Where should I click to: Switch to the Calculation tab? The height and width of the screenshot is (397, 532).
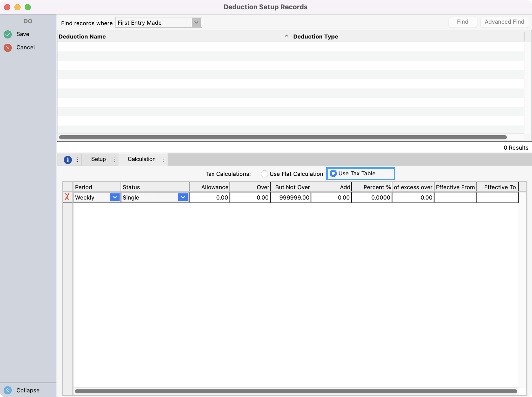pyautogui.click(x=141, y=159)
